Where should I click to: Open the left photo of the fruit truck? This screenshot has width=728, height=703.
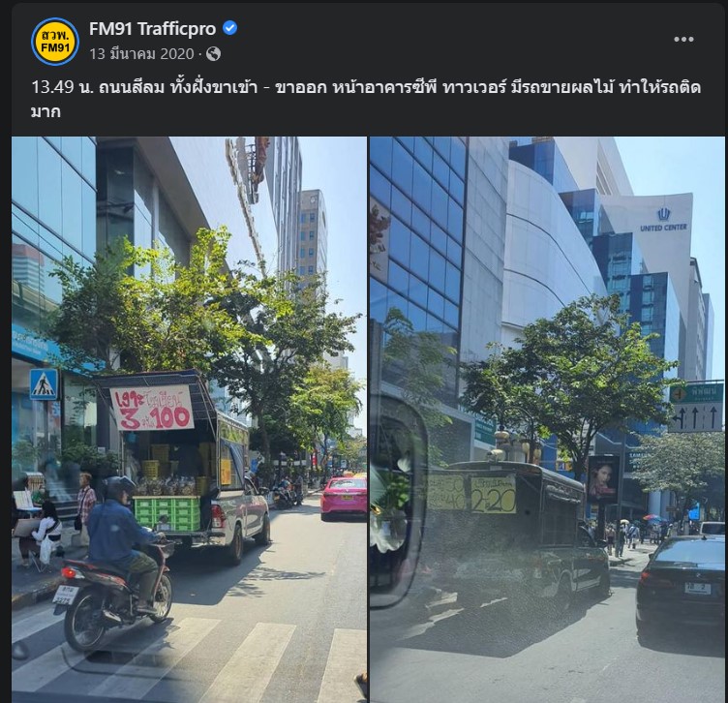189,419
